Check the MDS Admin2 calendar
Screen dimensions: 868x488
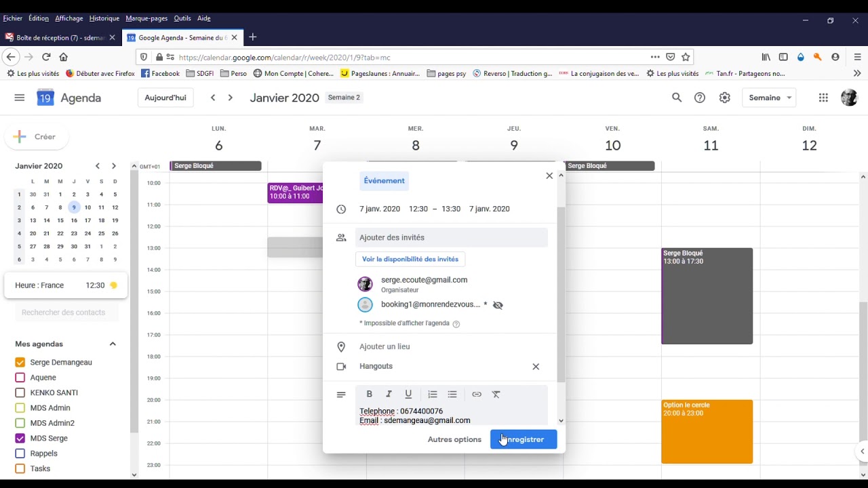(x=20, y=423)
